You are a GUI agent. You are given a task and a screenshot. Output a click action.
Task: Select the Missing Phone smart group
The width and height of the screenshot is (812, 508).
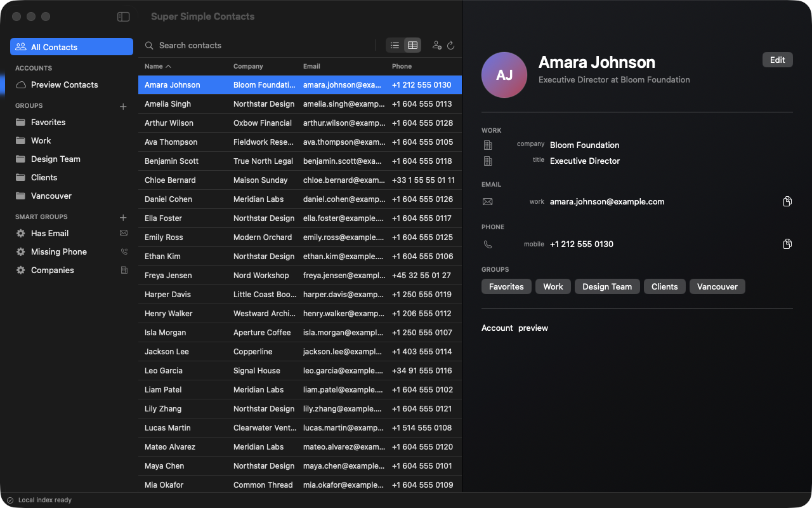coord(72,251)
